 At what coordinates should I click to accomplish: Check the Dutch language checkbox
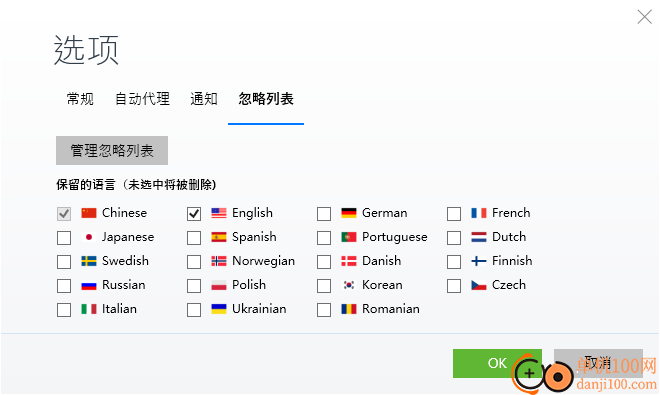click(454, 238)
